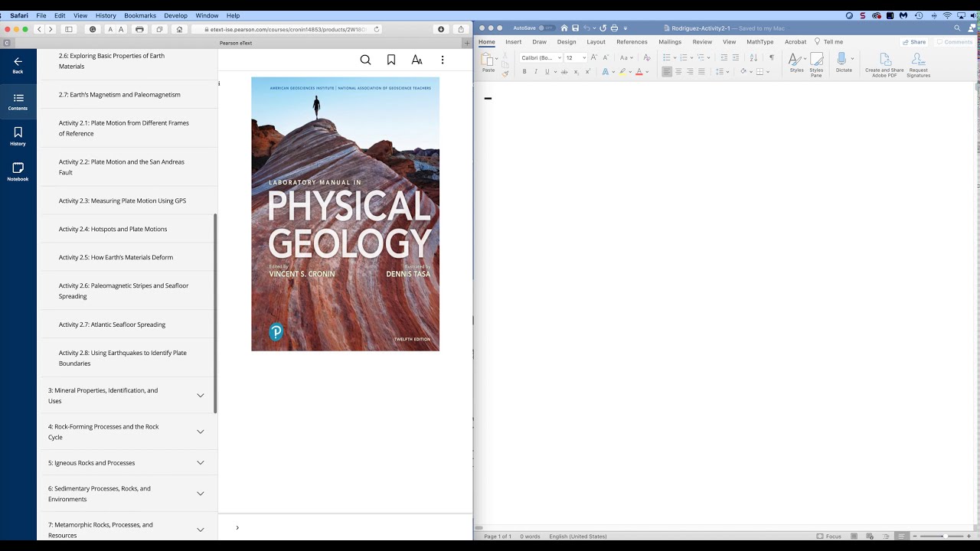Screen dimensions: 980x551
Task: Open Safari Develop menu
Action: [x=175, y=15]
